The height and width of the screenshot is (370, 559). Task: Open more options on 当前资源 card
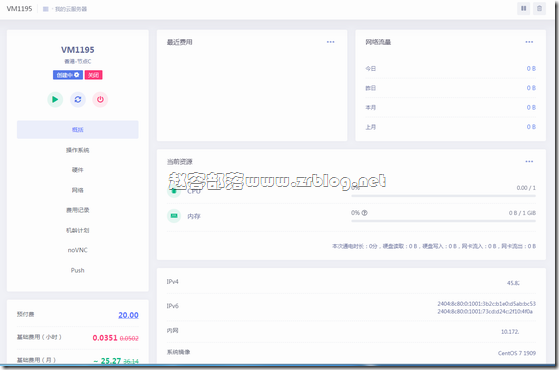click(x=529, y=161)
